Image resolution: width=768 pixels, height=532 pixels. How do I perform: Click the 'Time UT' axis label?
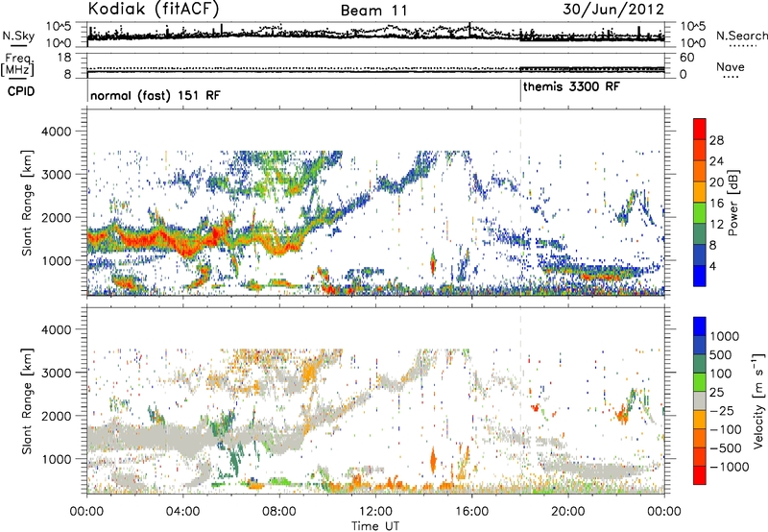(375, 526)
